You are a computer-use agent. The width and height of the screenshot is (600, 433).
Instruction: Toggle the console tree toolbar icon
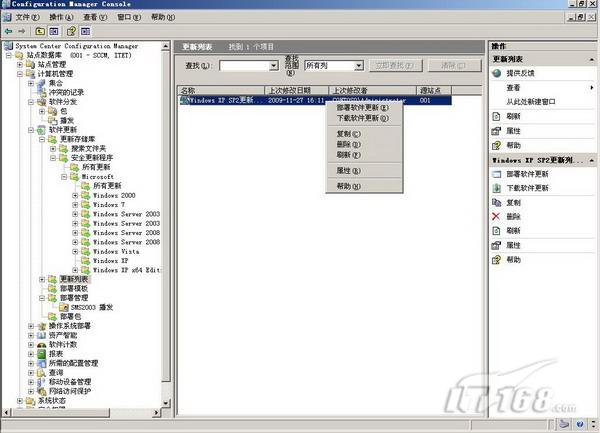pyautogui.click(x=54, y=31)
